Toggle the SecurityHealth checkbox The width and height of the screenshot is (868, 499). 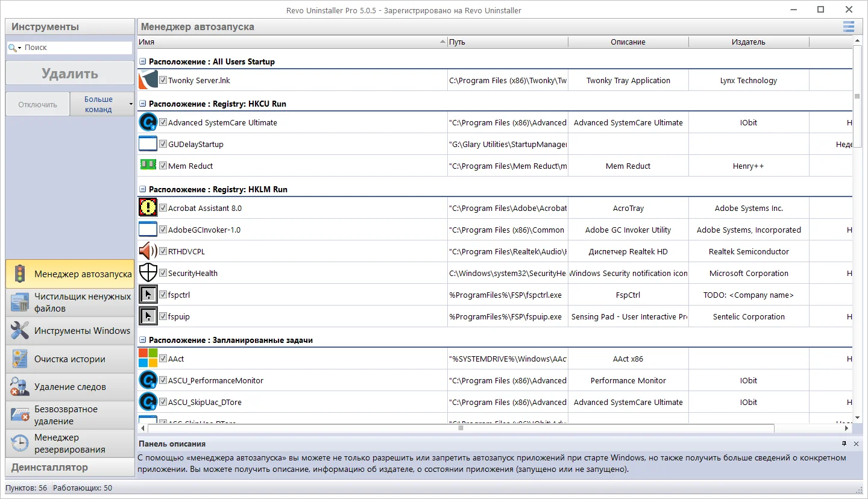tap(163, 272)
